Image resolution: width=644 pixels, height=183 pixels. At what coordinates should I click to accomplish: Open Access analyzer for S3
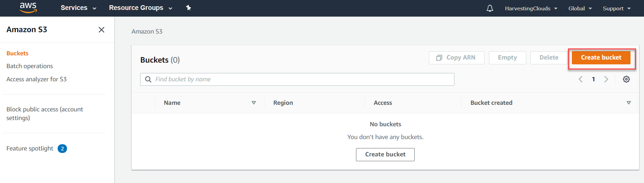pos(37,79)
